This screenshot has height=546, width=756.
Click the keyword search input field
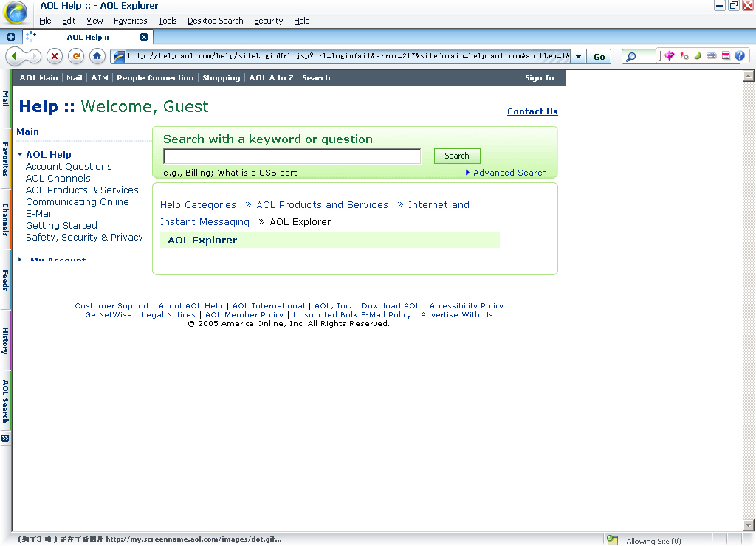tap(292, 156)
